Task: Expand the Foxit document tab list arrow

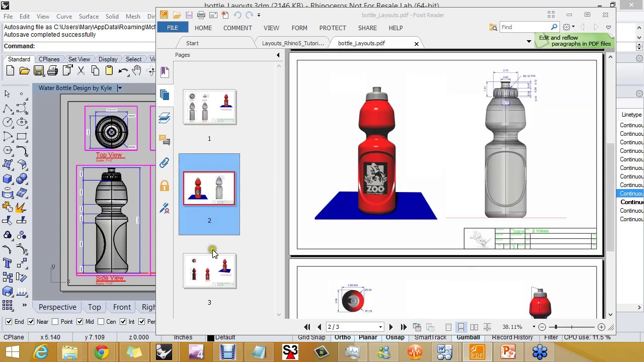Action: (529, 41)
